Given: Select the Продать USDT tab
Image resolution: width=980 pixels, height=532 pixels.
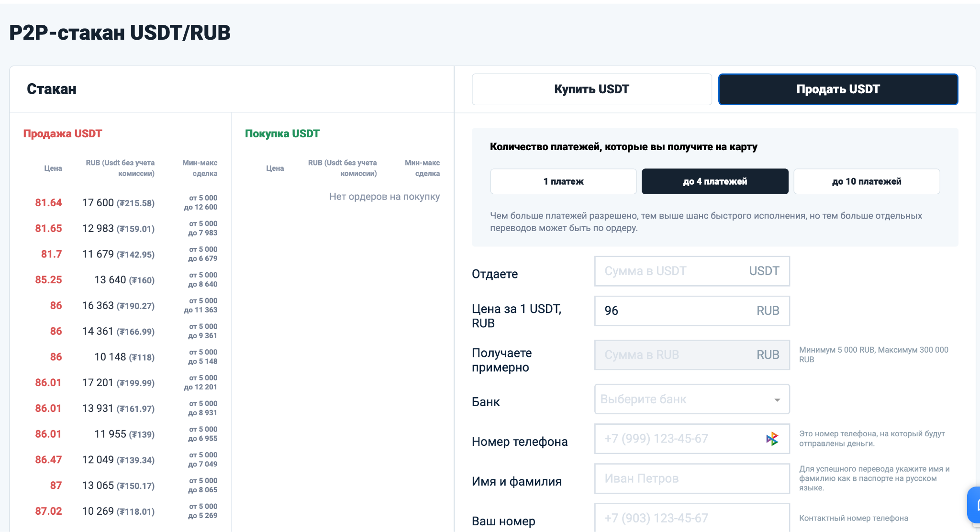Looking at the screenshot, I should (838, 89).
